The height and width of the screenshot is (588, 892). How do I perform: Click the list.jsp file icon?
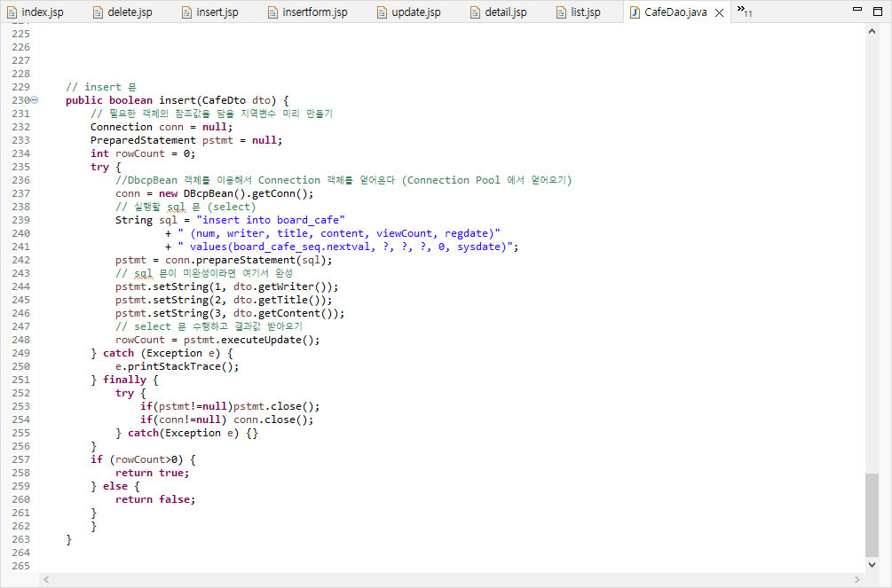[561, 12]
